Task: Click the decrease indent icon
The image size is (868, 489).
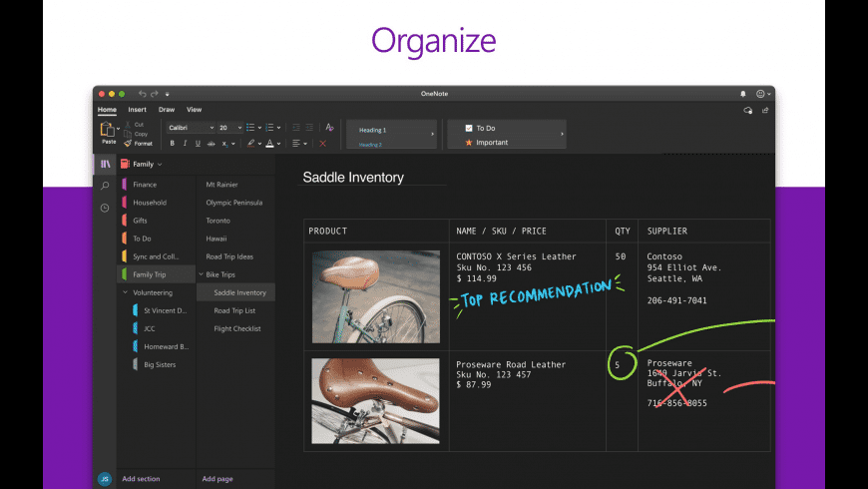Action: tap(296, 128)
